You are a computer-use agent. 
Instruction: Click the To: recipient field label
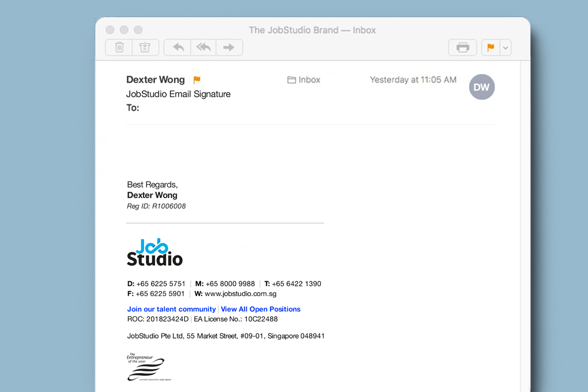coord(133,108)
